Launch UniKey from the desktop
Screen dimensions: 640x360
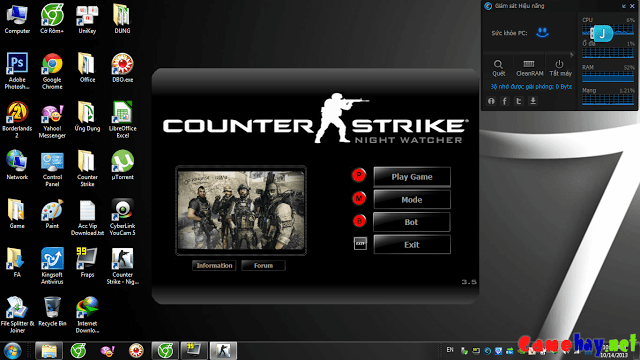(87, 19)
